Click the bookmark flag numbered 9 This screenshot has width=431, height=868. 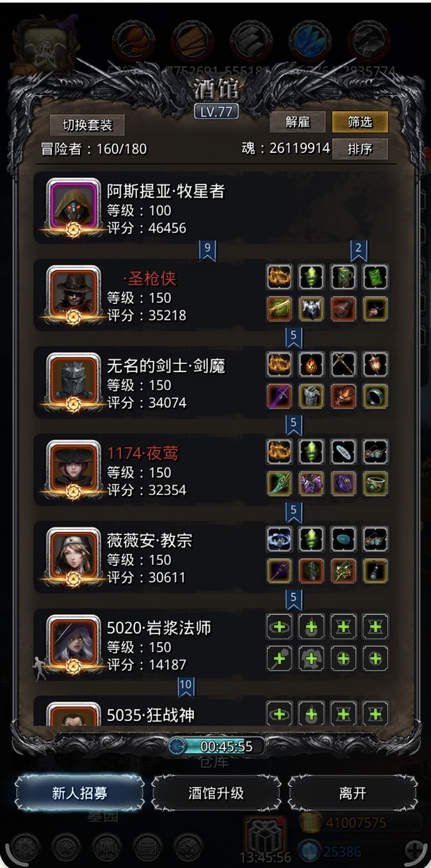pos(207,251)
